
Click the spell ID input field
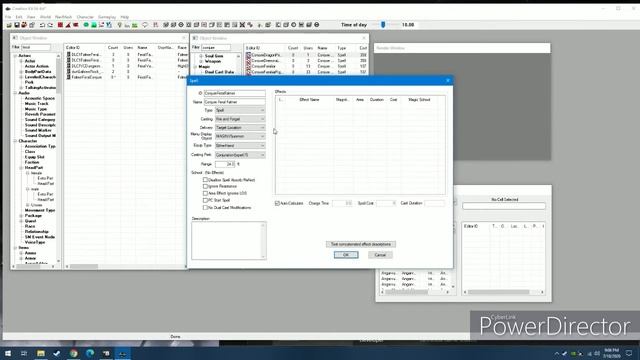234,93
